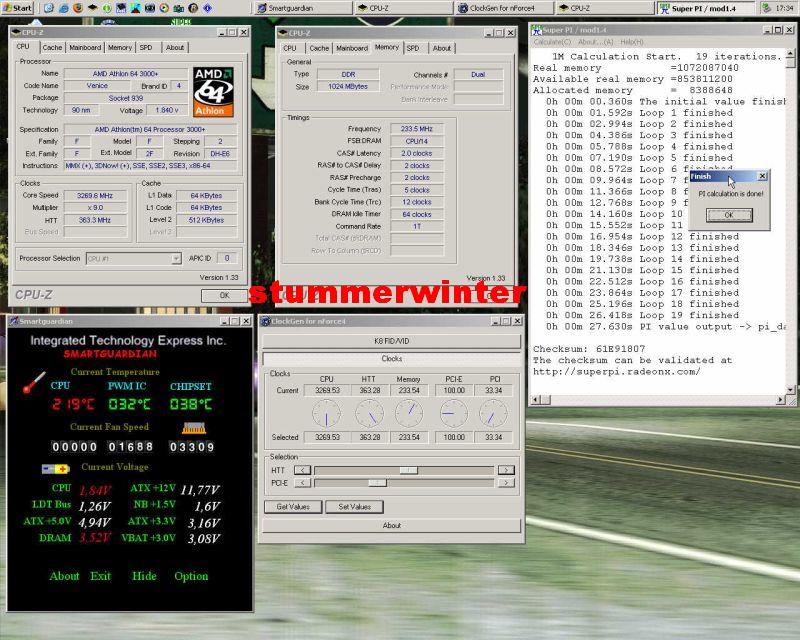Click scroll-up arrow in Super PI window
Image resolution: width=800 pixels, height=640 pixels.
[x=790, y=54]
